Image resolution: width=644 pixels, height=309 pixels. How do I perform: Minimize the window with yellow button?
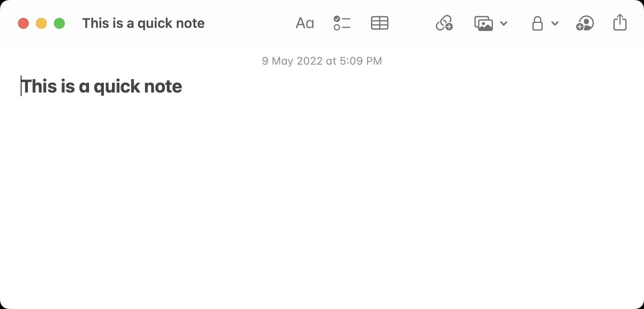click(x=41, y=23)
